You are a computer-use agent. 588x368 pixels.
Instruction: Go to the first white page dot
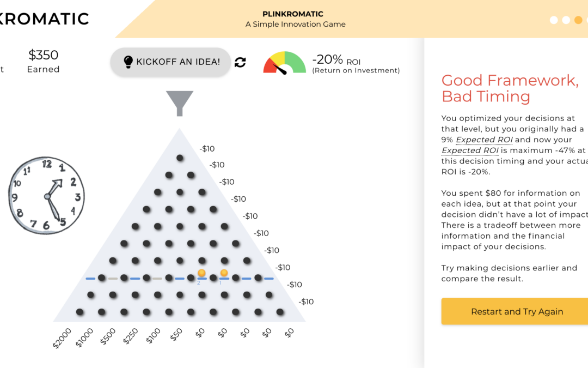(554, 20)
